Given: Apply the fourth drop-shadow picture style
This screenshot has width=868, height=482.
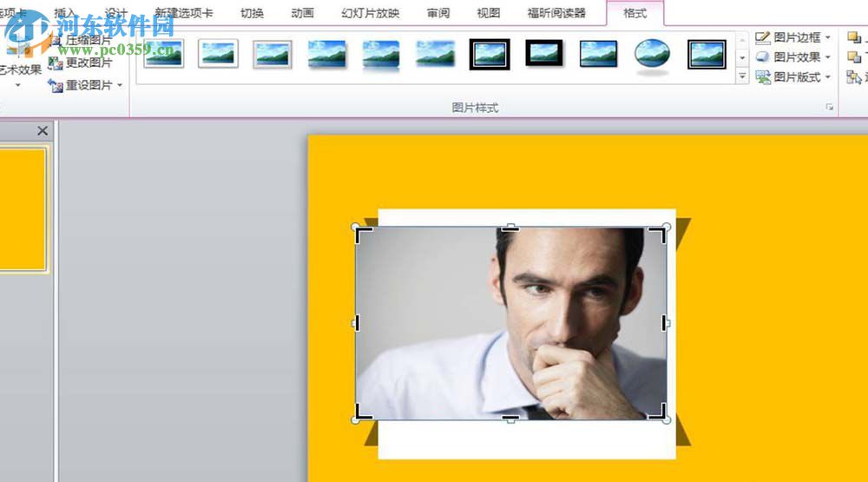Looking at the screenshot, I should pos(326,55).
